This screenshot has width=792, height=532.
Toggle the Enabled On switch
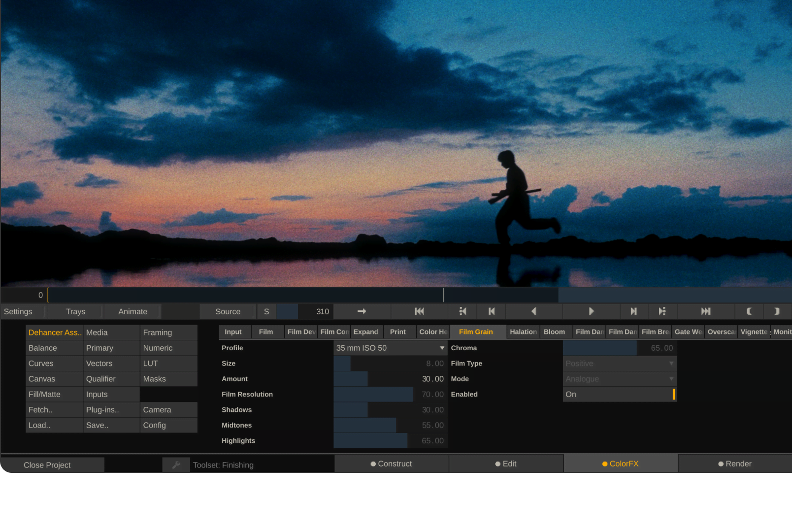coord(620,394)
